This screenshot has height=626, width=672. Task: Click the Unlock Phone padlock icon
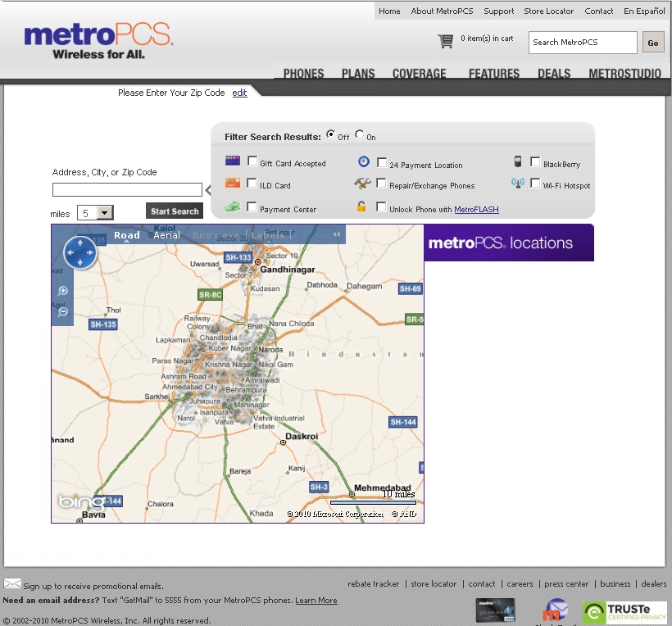click(361, 206)
